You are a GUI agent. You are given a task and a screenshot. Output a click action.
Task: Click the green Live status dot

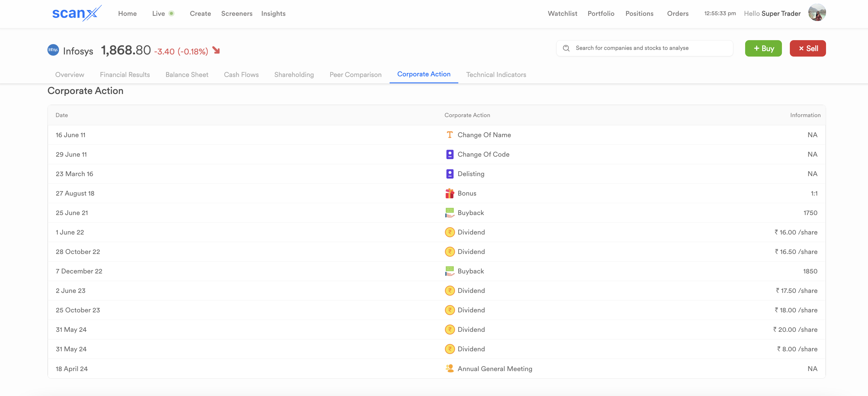171,13
